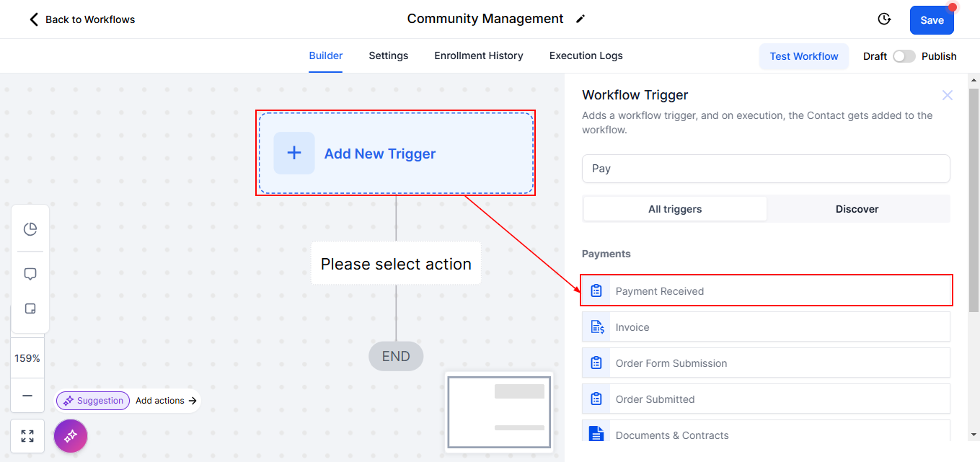
Task: Open the stats pie chart icon
Action: tap(30, 229)
